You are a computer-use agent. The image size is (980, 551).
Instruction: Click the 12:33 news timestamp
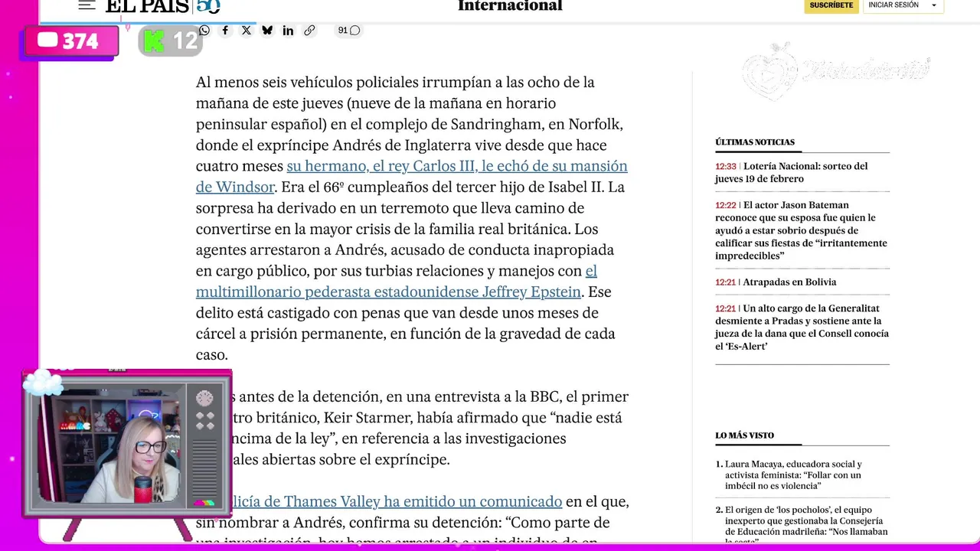point(726,167)
